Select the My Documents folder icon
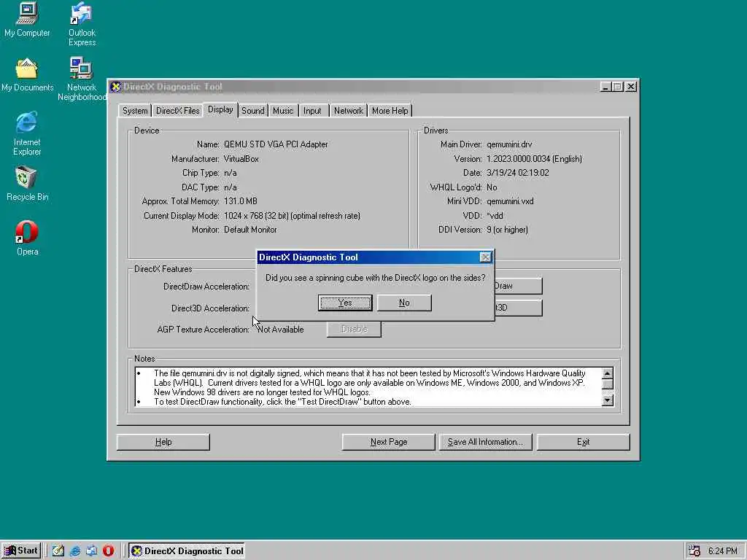This screenshot has height=560, width=747. [x=27, y=75]
